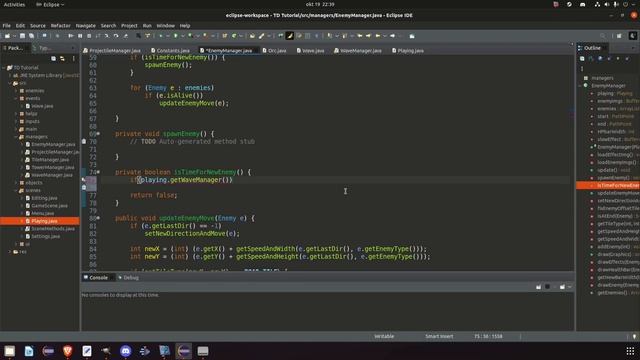Expand the objects package

pyautogui.click(x=16, y=182)
